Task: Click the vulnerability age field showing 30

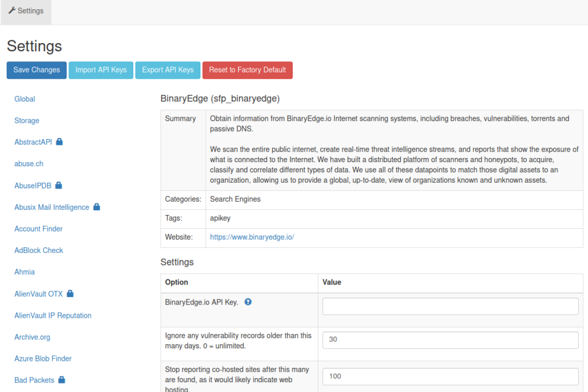Action: pos(450,340)
